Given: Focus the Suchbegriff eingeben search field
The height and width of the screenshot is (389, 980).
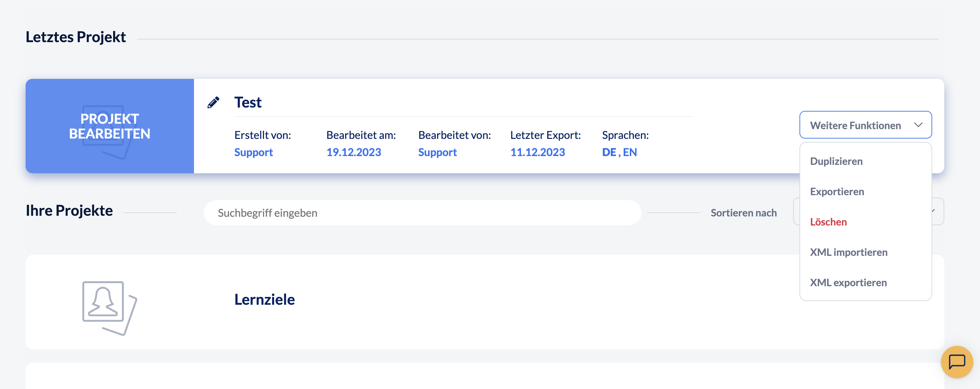Looking at the screenshot, I should tap(422, 213).
